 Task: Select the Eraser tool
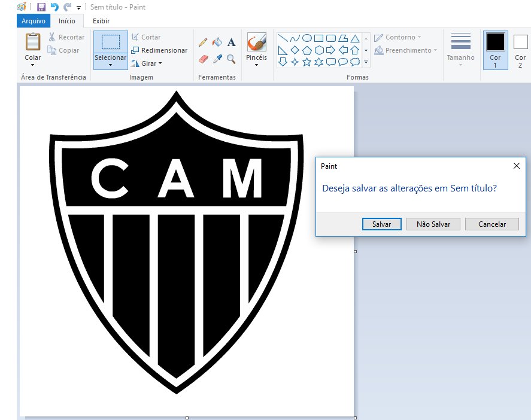pyautogui.click(x=203, y=59)
